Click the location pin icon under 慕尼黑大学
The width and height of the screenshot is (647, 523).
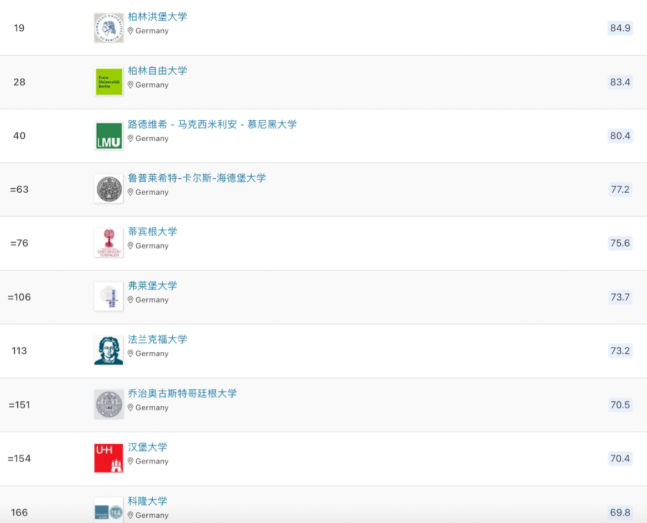point(130,139)
